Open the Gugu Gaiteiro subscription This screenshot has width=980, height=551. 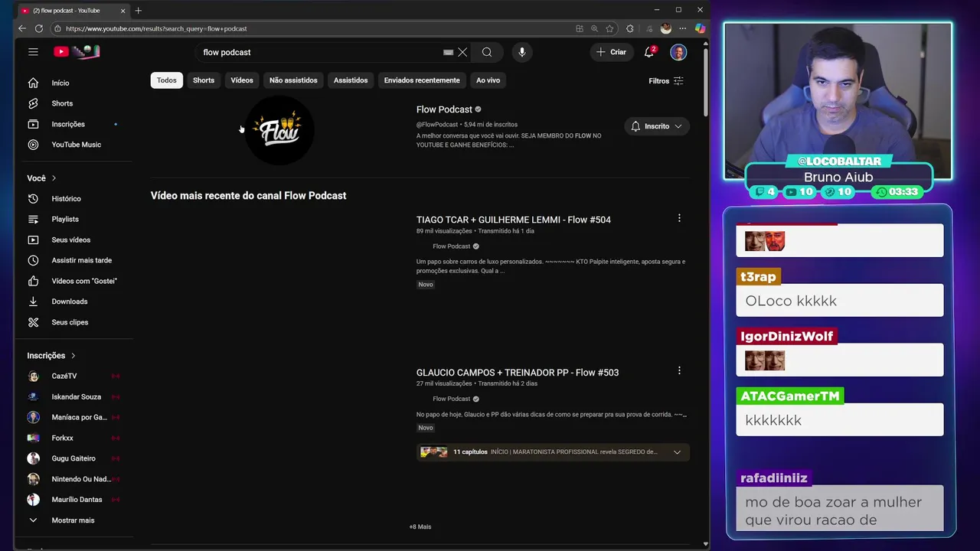(74, 458)
